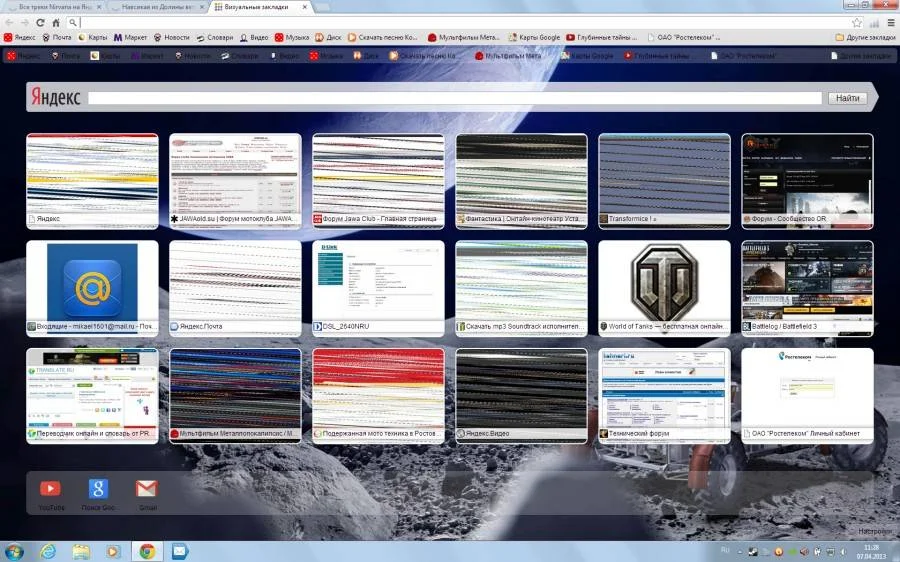This screenshot has width=900, height=562.
Task: Open the Настройки link at the bottom right
Action: click(x=874, y=531)
